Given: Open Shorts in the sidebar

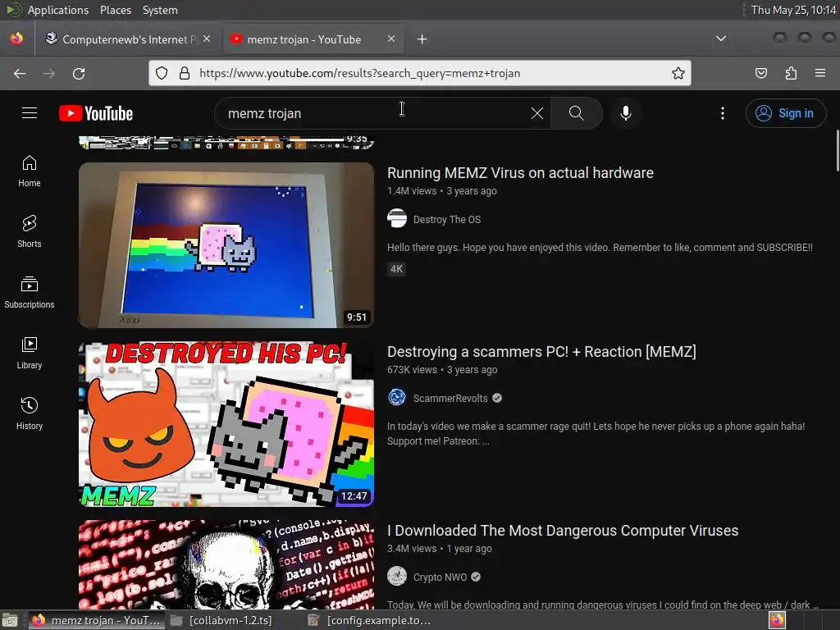Looking at the screenshot, I should click(30, 231).
